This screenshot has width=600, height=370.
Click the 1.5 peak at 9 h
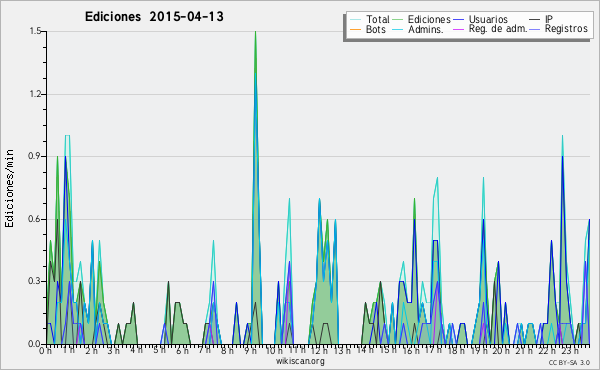(255, 32)
